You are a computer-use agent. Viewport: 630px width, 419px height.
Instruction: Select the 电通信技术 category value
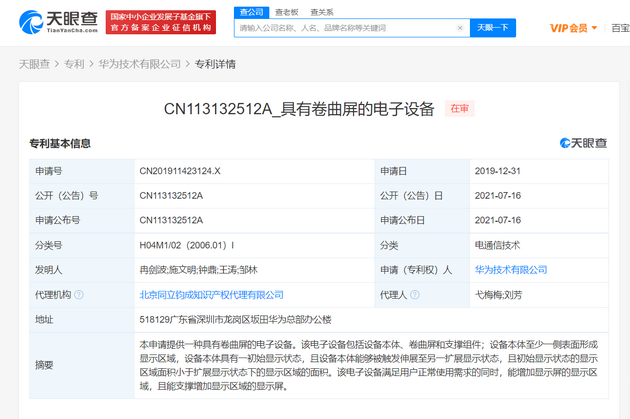pyautogui.click(x=497, y=245)
